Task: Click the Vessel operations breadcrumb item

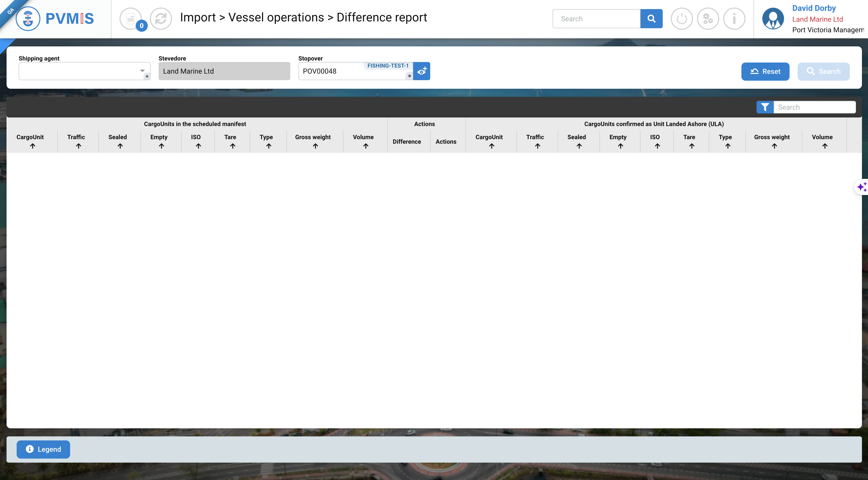Action: click(276, 17)
